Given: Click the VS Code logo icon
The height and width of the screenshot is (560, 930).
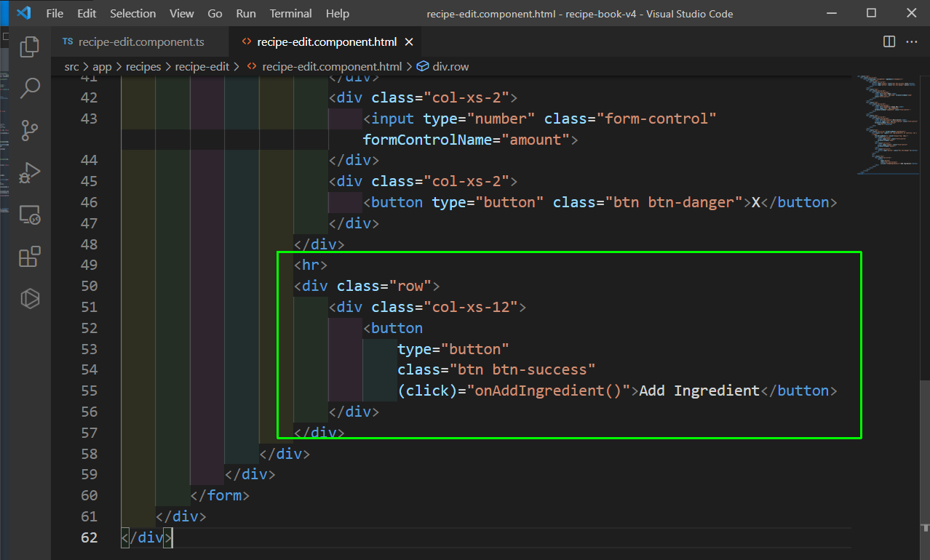Looking at the screenshot, I should tap(23, 13).
